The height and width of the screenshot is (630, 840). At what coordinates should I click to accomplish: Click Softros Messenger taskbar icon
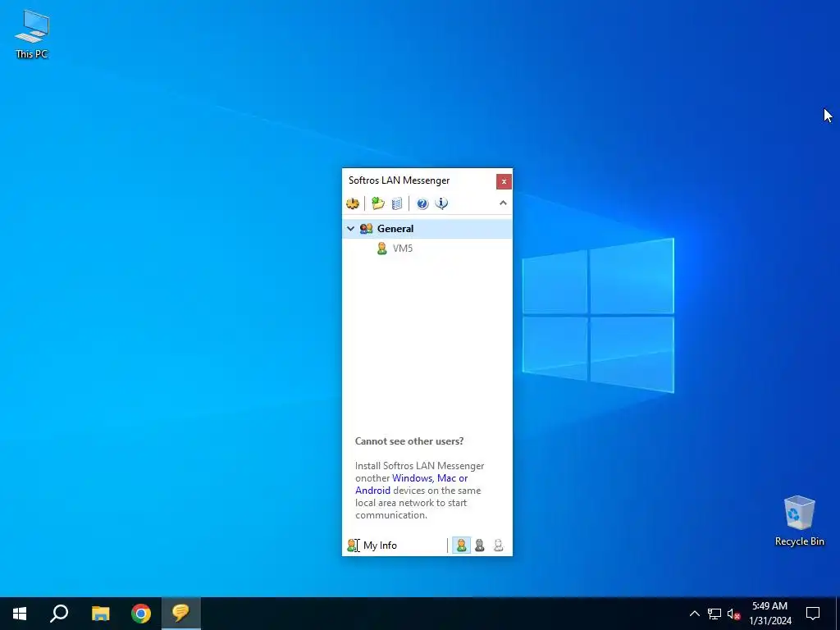pyautogui.click(x=181, y=614)
